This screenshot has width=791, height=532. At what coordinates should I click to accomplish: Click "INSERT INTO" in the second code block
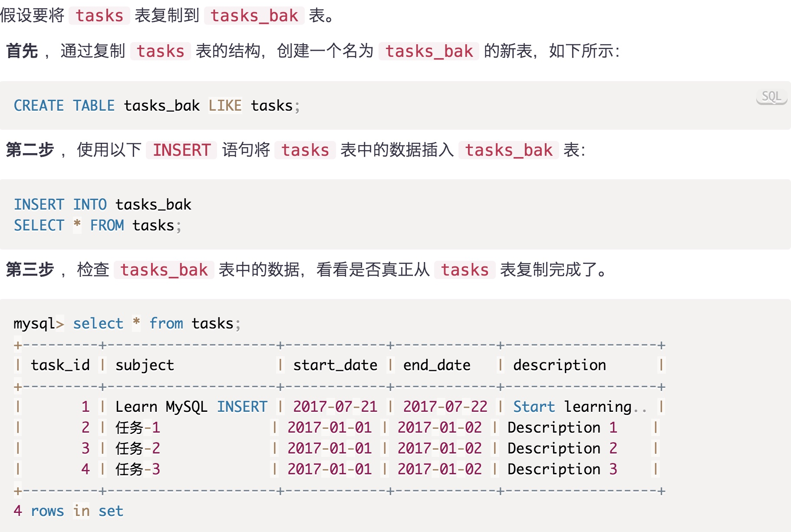pyautogui.click(x=60, y=204)
